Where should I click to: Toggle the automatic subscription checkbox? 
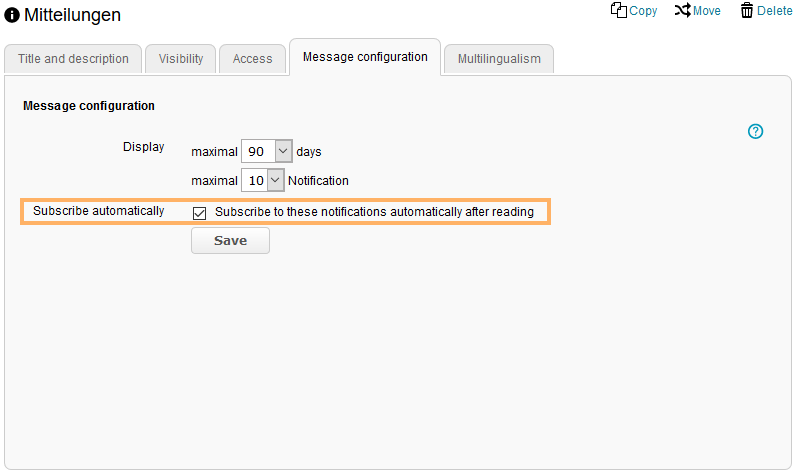[x=200, y=213]
